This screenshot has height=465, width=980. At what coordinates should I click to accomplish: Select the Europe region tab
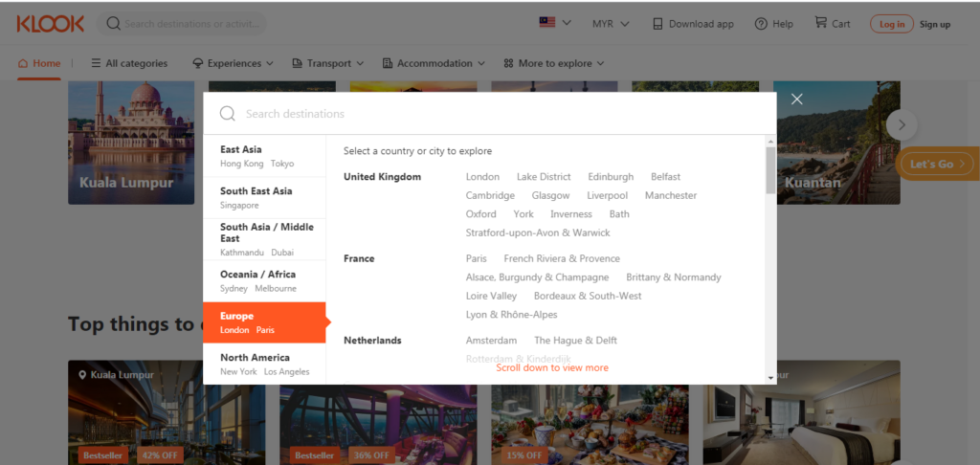point(264,322)
